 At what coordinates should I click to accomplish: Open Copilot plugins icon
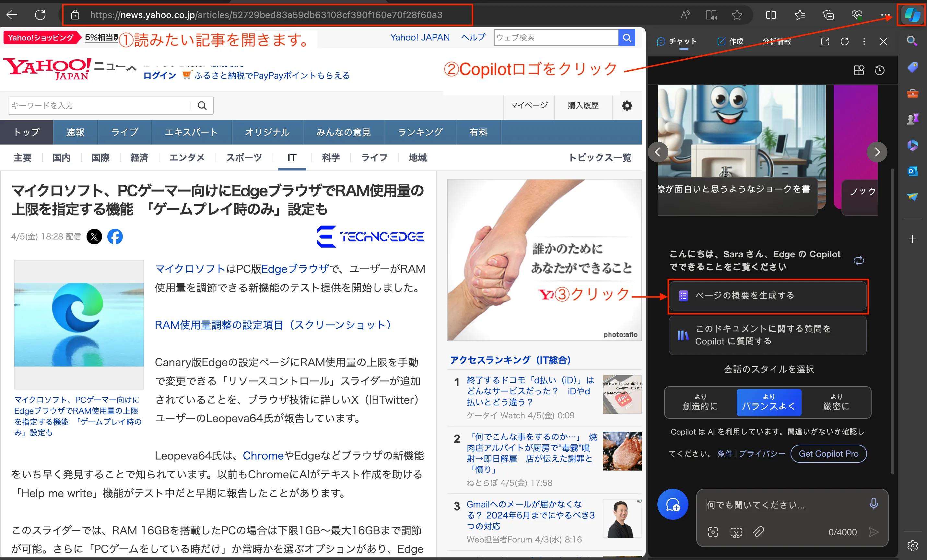859,70
